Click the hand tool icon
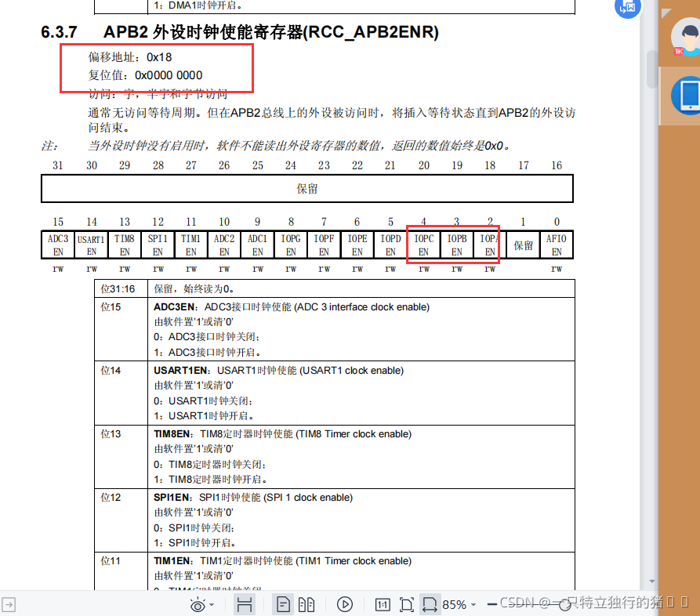 245,603
